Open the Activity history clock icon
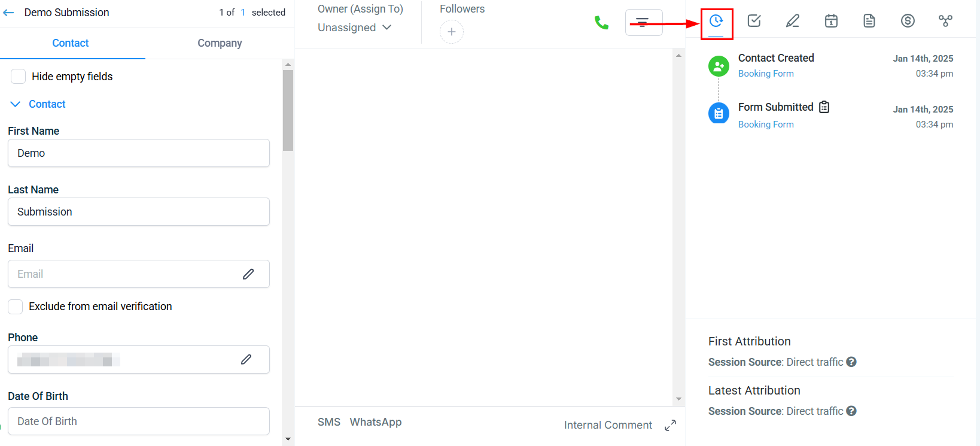Viewport: 980px width, 446px height. (716, 22)
